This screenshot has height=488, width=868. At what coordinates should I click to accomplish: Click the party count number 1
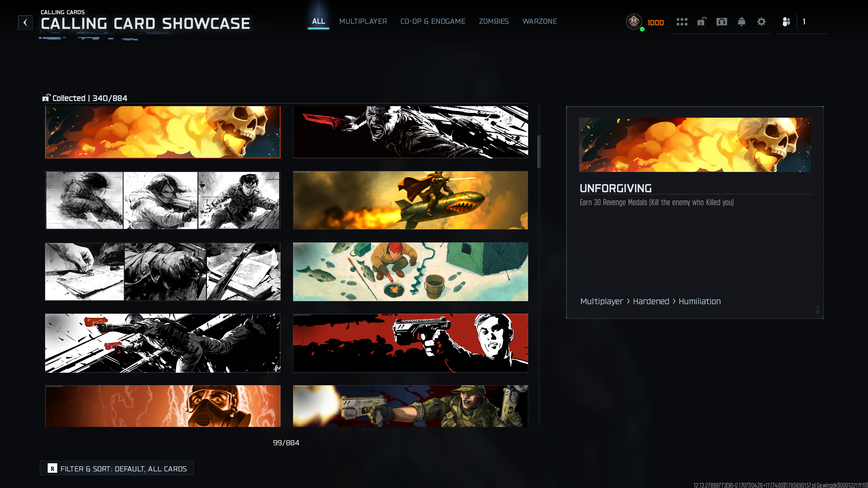(x=804, y=22)
